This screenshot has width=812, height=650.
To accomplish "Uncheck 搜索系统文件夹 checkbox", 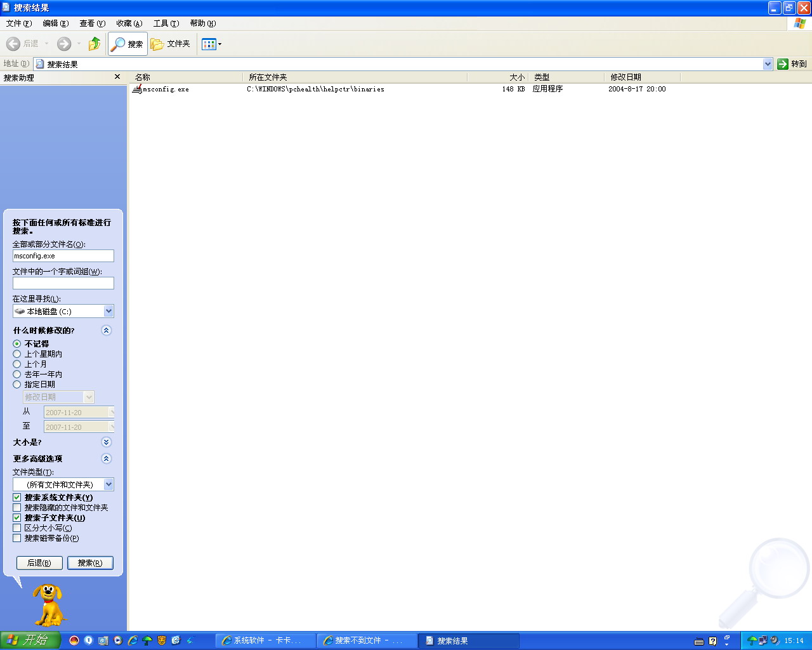I will 17,498.
